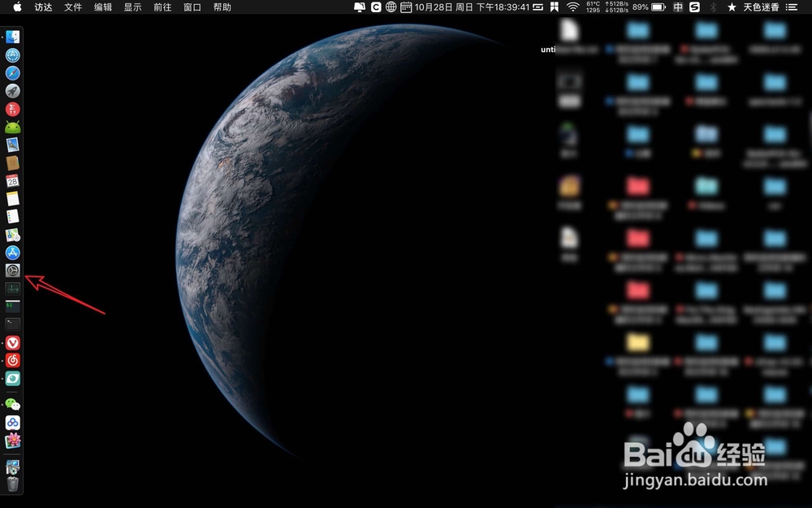
Task: Open the teal eye app in Dock
Action: point(13,379)
